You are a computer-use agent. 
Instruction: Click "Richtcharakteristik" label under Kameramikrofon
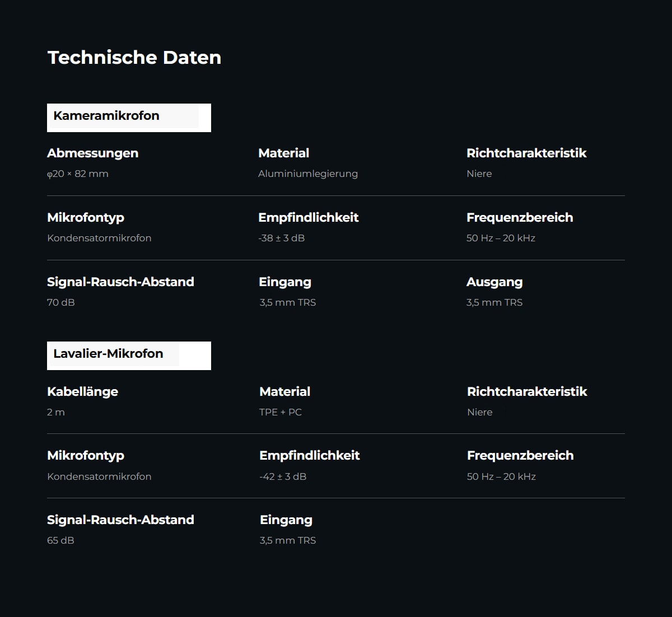[x=526, y=153]
